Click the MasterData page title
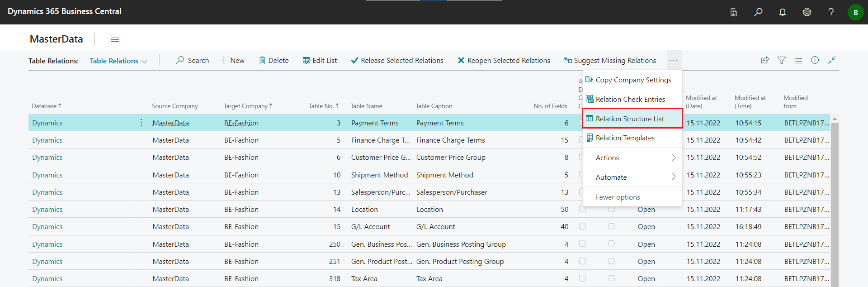This screenshot has width=868, height=287. point(57,39)
